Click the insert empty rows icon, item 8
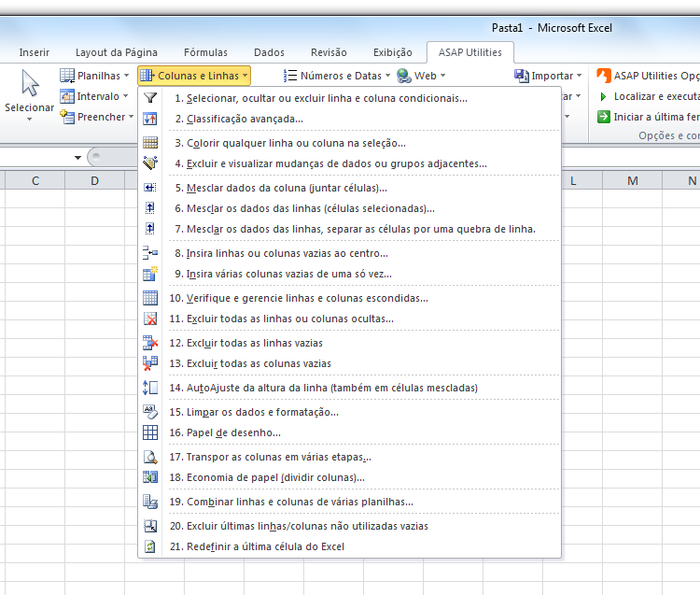This screenshot has width=700, height=595. pyautogui.click(x=150, y=253)
